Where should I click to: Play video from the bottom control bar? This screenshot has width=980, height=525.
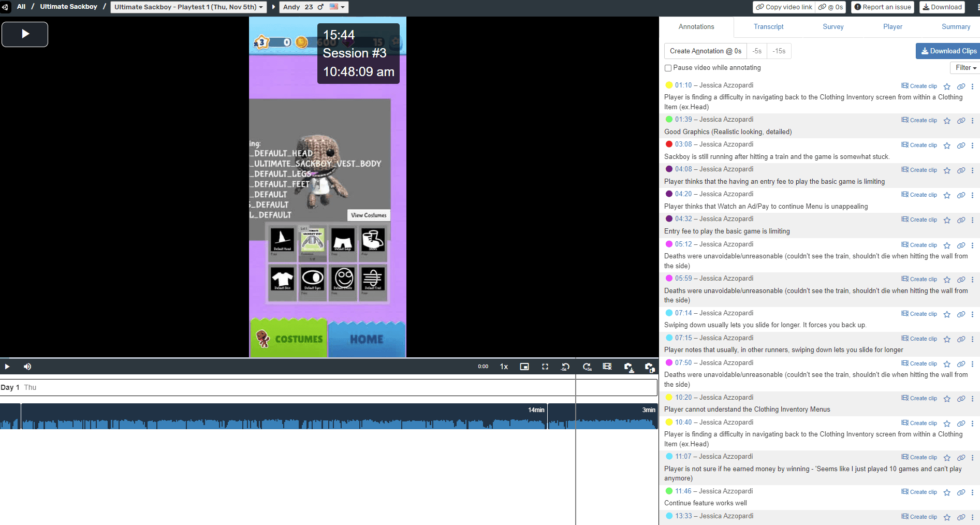tap(7, 367)
